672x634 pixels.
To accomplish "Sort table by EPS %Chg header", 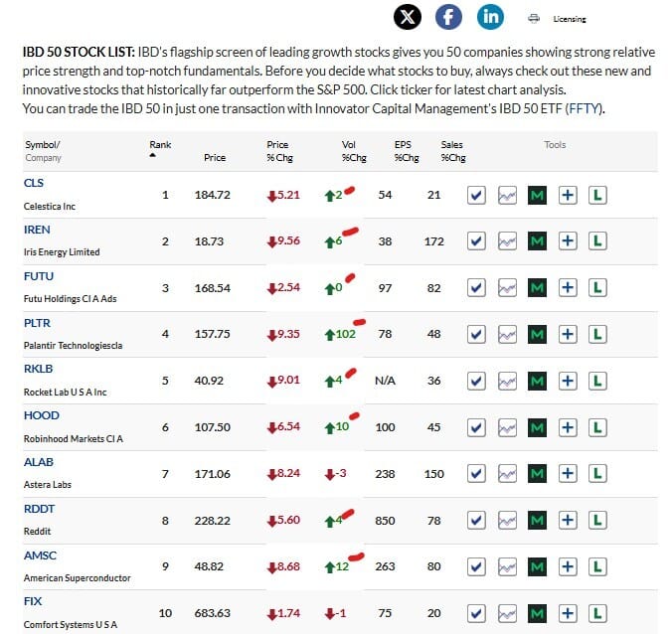I will click(x=407, y=151).
